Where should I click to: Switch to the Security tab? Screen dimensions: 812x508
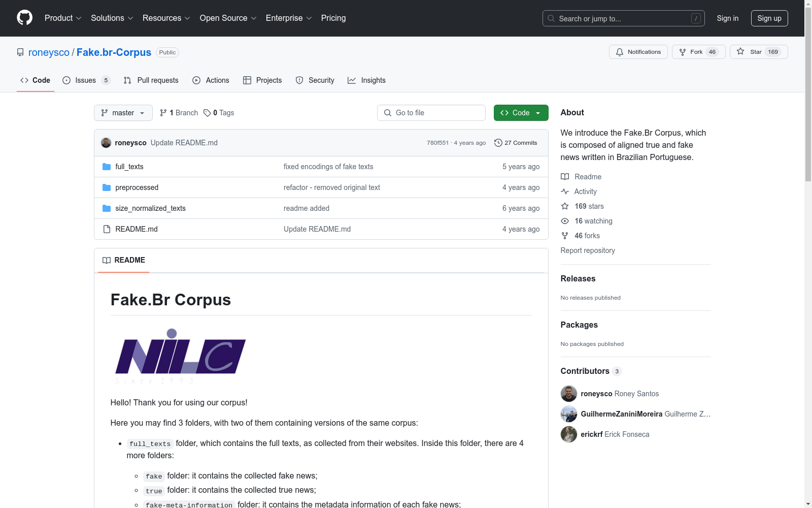click(x=315, y=80)
